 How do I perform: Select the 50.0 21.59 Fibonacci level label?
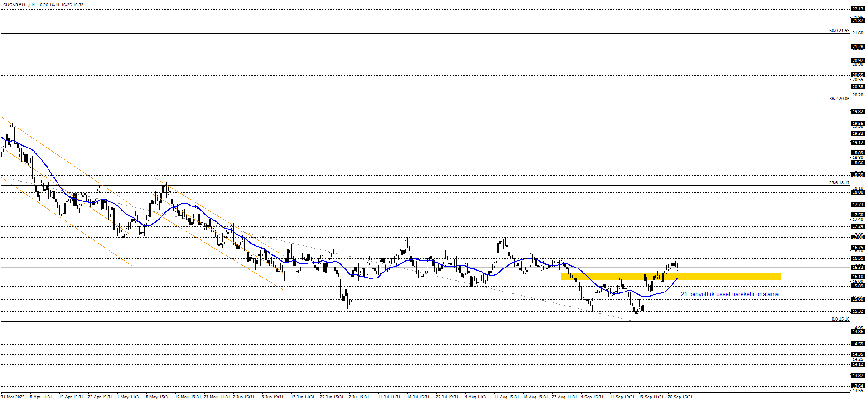pyautogui.click(x=839, y=31)
